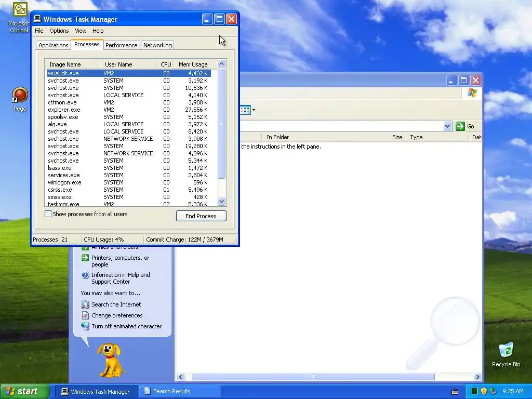Click Windows Task Manager taskbar button
The image size is (532, 399).
click(x=96, y=392)
